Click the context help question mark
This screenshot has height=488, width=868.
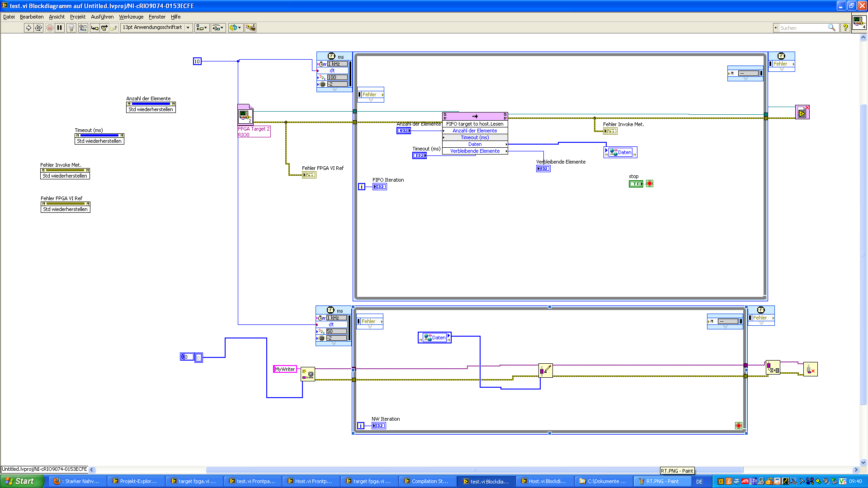pos(845,28)
